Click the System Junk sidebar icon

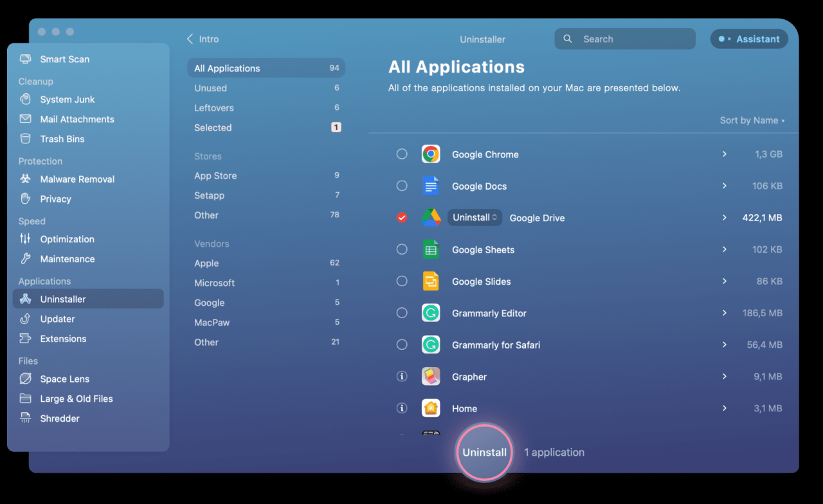click(26, 100)
